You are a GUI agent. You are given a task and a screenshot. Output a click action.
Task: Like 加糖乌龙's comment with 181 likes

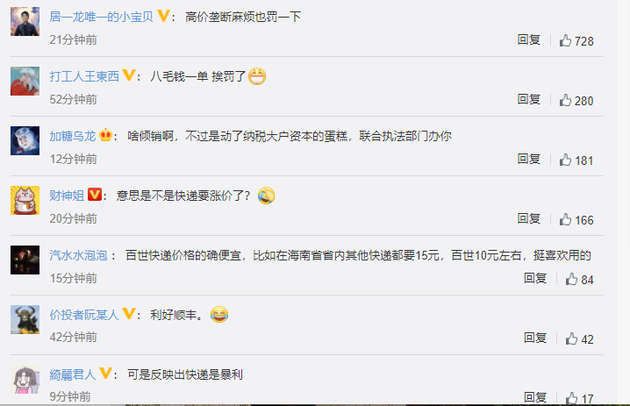[x=565, y=160]
